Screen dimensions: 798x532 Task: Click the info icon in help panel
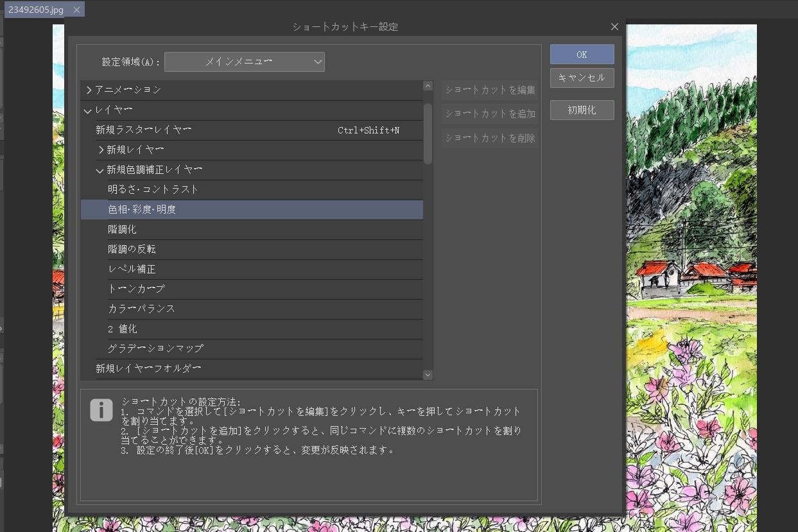click(101, 410)
